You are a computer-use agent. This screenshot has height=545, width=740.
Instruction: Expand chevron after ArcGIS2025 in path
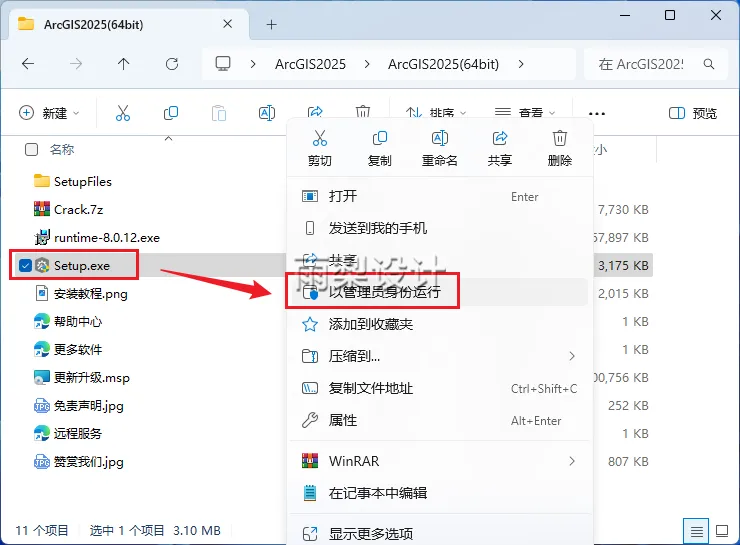click(367, 64)
